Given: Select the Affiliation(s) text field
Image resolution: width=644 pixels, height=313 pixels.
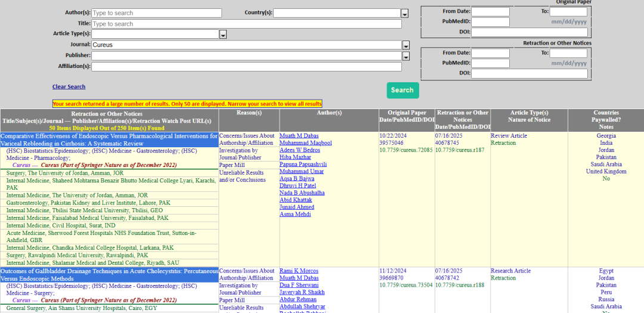Looking at the screenshot, I should (x=246, y=66).
